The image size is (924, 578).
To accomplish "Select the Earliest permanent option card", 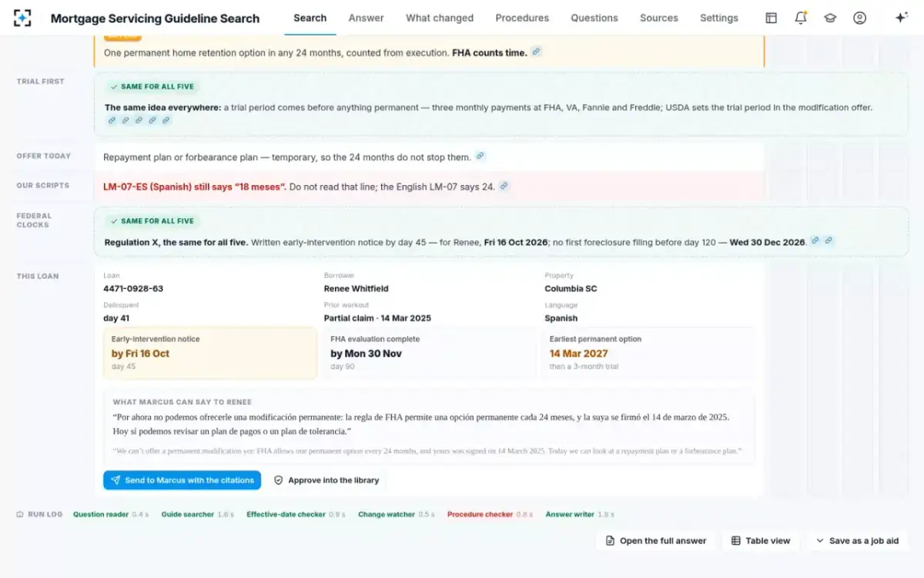I will tap(650, 353).
